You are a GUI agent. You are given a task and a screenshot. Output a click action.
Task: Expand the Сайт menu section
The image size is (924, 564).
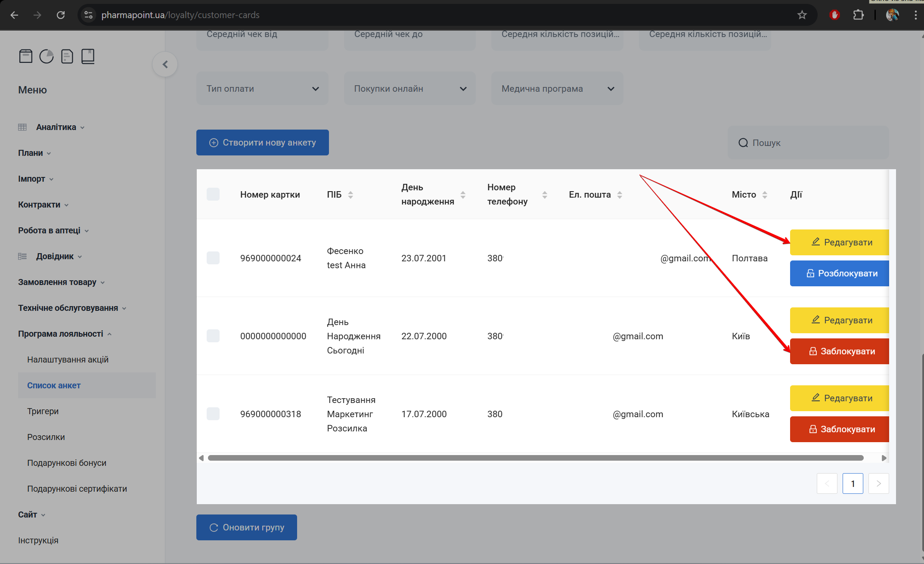pos(32,515)
